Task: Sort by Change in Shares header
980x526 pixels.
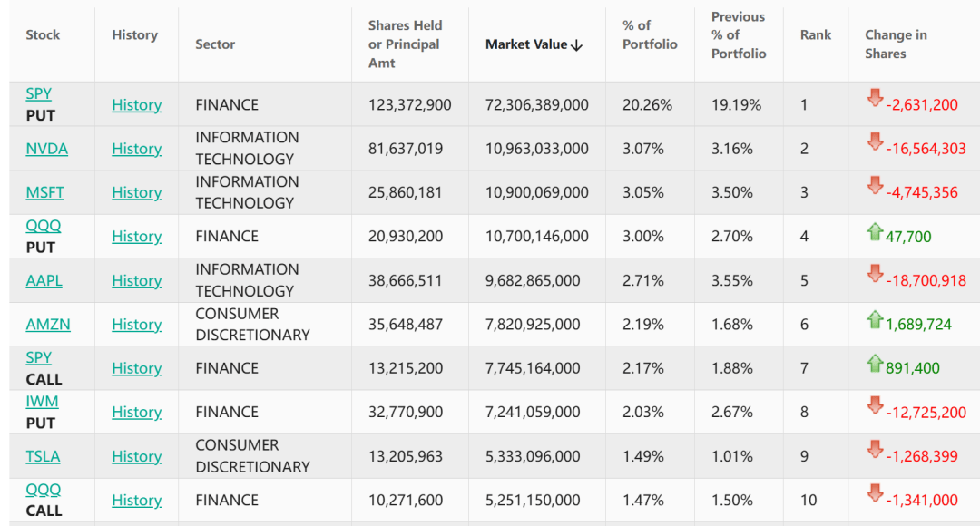Action: (x=896, y=44)
